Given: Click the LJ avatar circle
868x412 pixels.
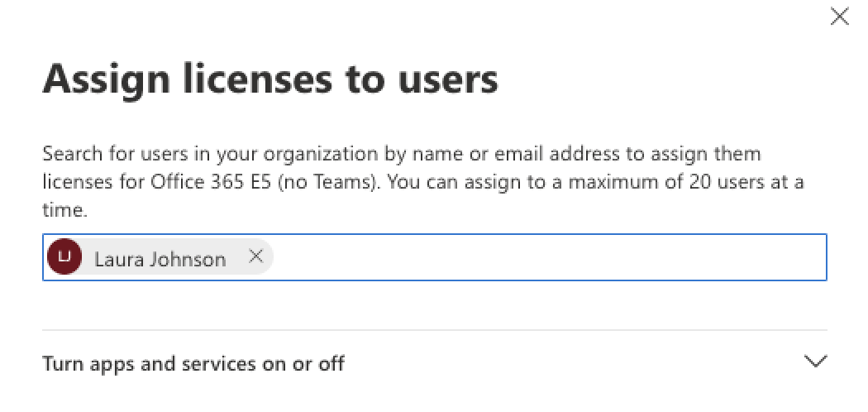Looking at the screenshot, I should [x=64, y=257].
